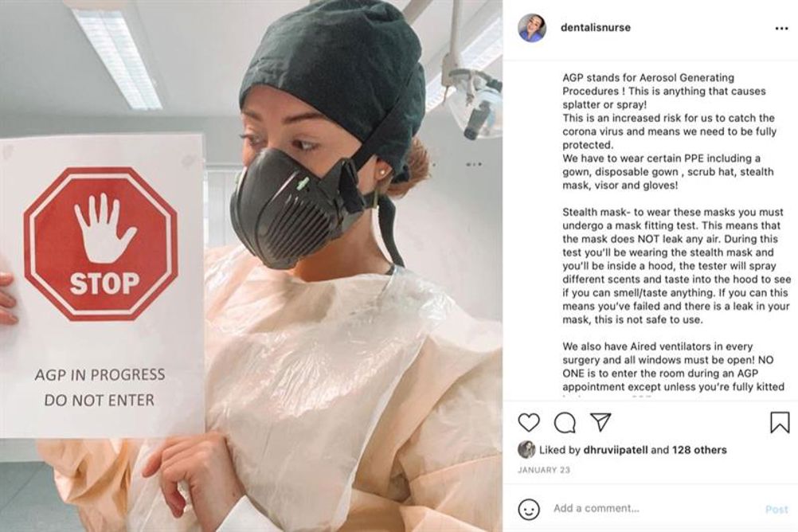Open the three-dots more options menu
Image resolution: width=798 pixels, height=532 pixels.
pyautogui.click(x=782, y=29)
